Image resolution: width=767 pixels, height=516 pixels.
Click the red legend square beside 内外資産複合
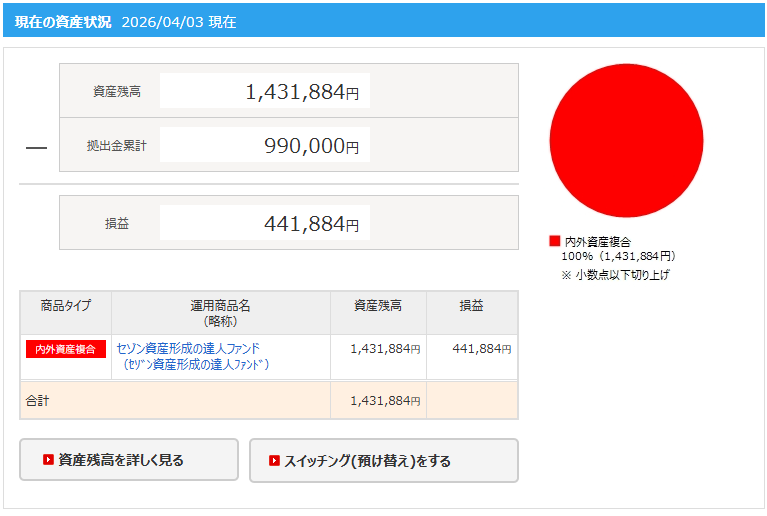(555, 241)
